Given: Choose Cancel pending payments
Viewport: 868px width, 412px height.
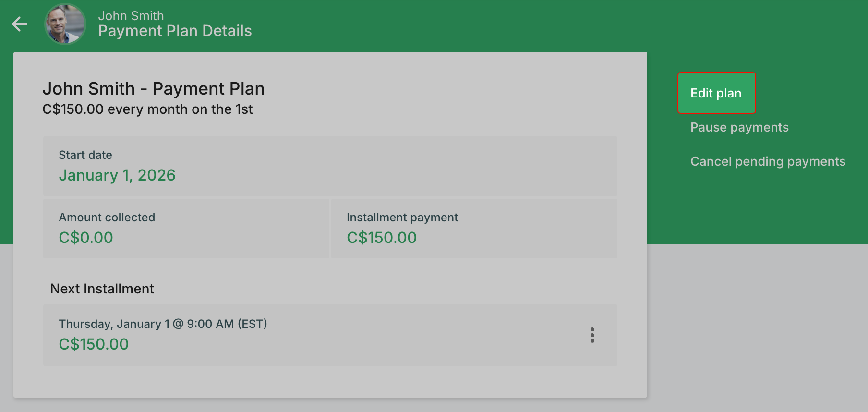Looking at the screenshot, I should click(767, 161).
